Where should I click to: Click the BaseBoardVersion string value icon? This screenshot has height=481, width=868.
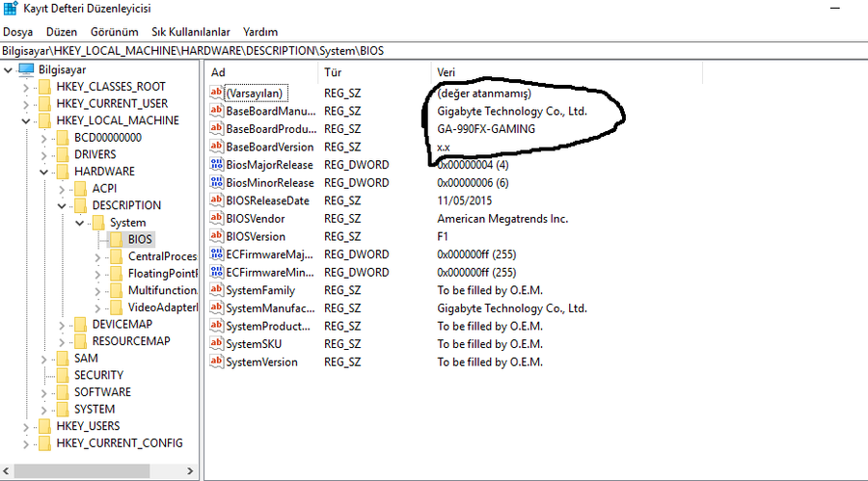coord(216,147)
